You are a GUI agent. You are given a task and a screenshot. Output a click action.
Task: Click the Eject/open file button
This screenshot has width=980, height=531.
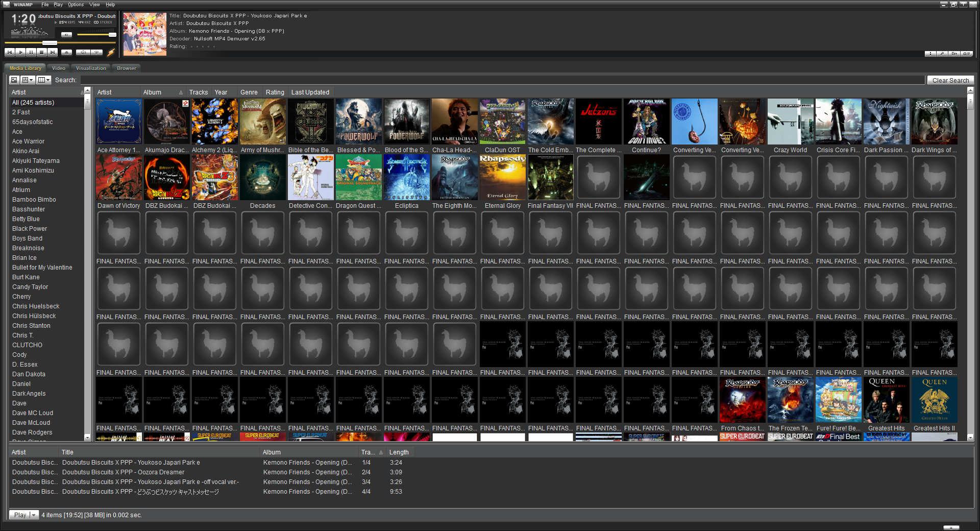tap(66, 52)
